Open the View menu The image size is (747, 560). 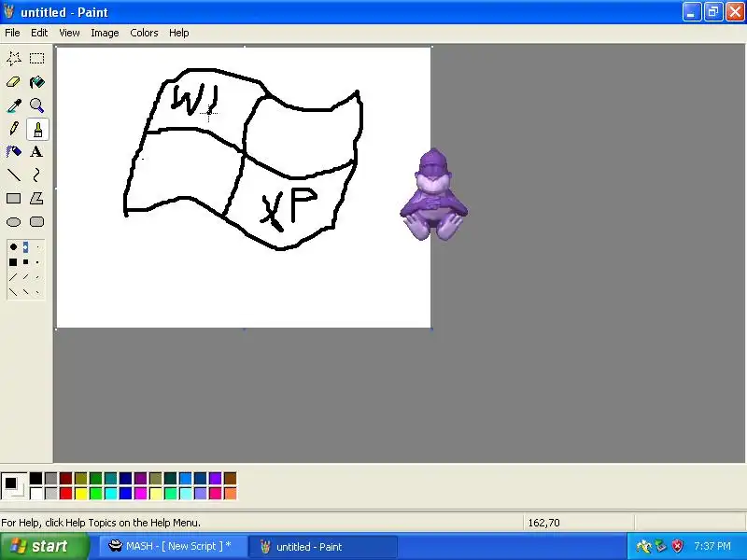[69, 33]
